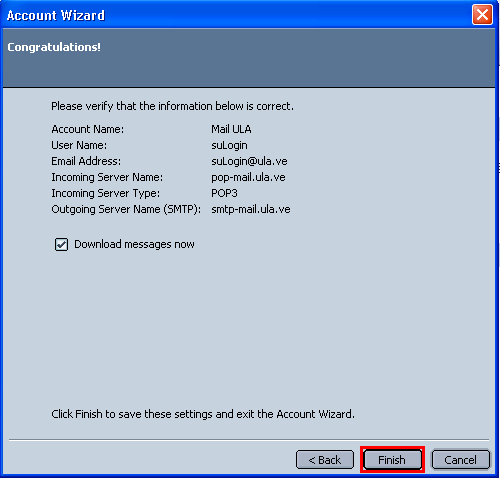Click the POP3 server type value
The image size is (500, 478).
(224, 193)
